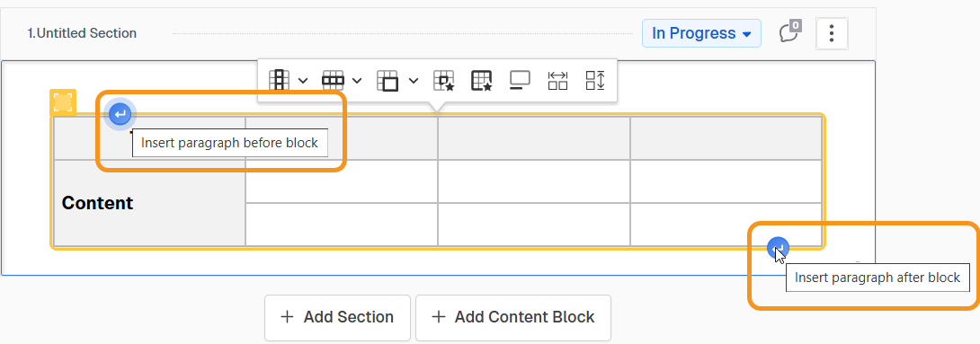Expand the row options dropdown arrow
Screen dimensions: 980x344
click(357, 81)
